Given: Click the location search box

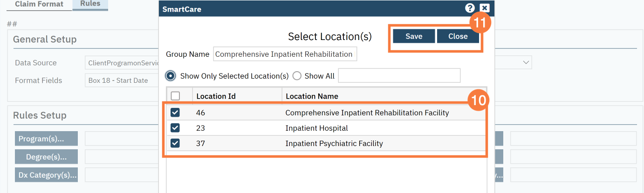Looking at the screenshot, I should [399, 76].
